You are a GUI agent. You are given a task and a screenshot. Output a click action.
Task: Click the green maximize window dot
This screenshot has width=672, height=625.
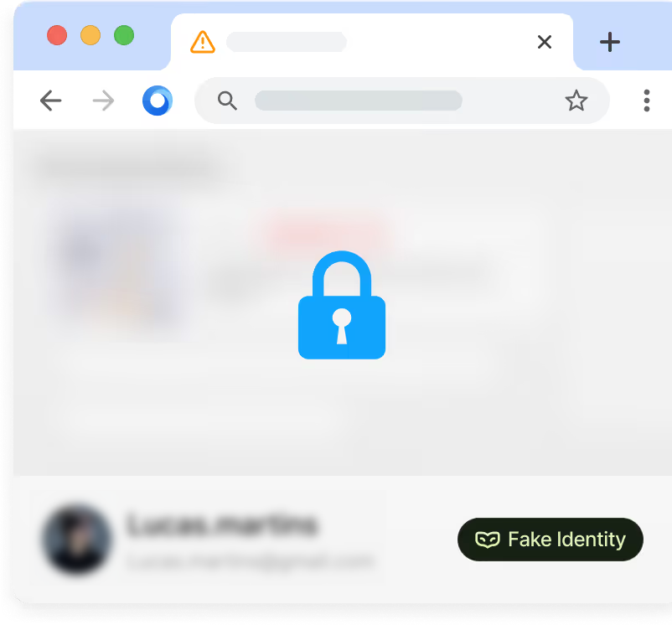point(124,35)
